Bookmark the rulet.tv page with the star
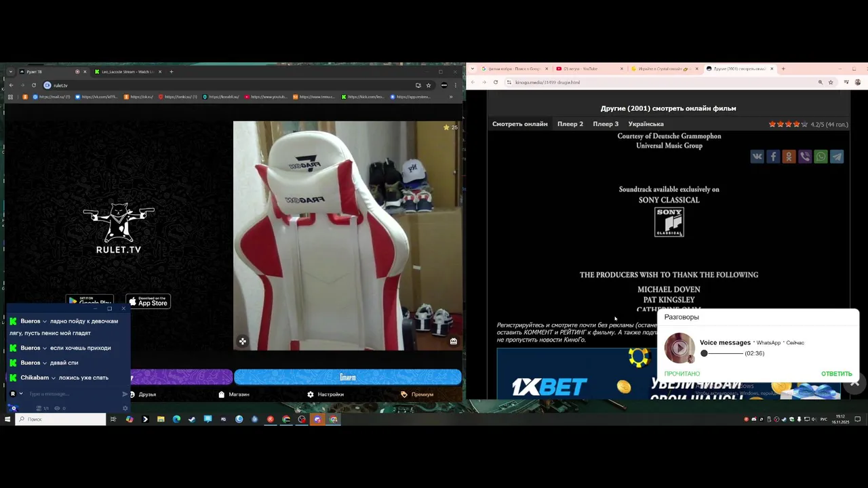The height and width of the screenshot is (488, 868). pos(429,85)
